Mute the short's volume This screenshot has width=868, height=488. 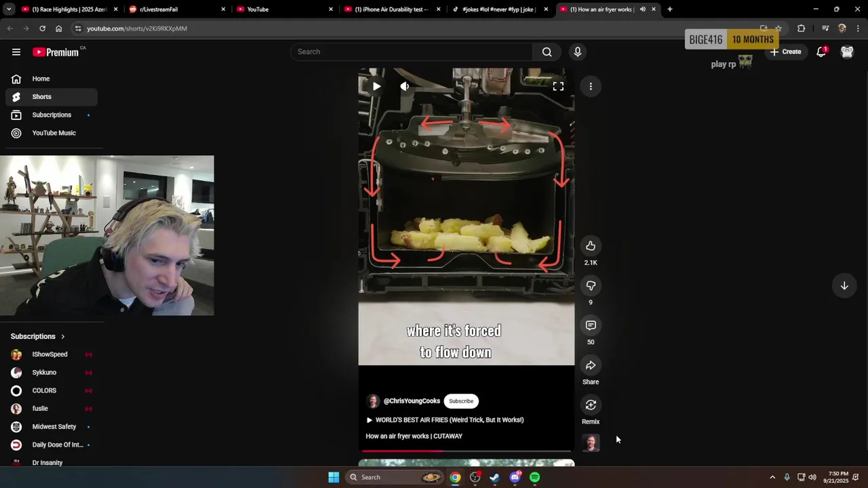pyautogui.click(x=405, y=86)
